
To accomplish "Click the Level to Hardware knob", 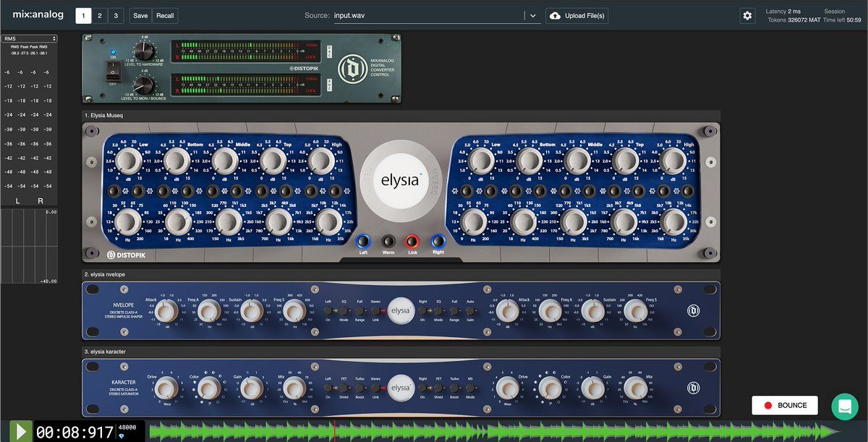I will tap(144, 50).
